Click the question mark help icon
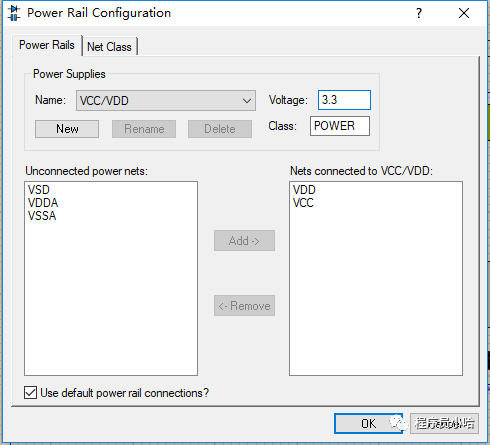This screenshot has height=445, width=490. click(x=419, y=13)
